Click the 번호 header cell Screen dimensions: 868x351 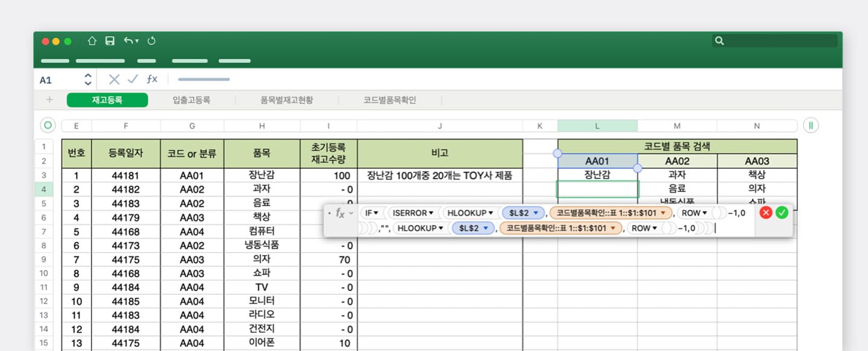point(77,154)
